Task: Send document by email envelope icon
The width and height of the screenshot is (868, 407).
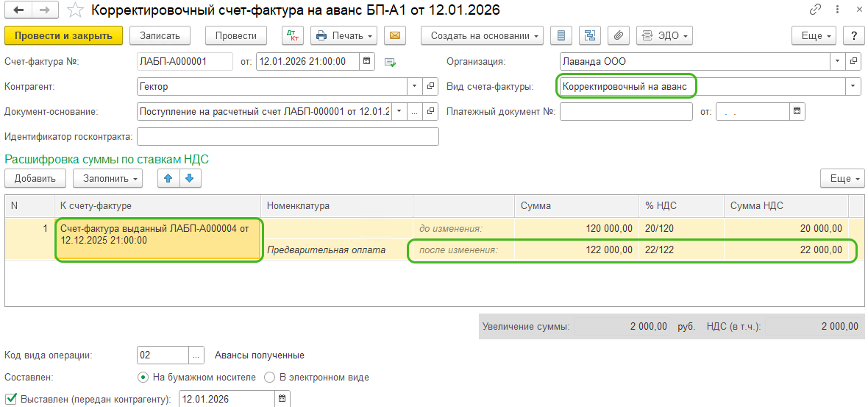Action: (395, 35)
